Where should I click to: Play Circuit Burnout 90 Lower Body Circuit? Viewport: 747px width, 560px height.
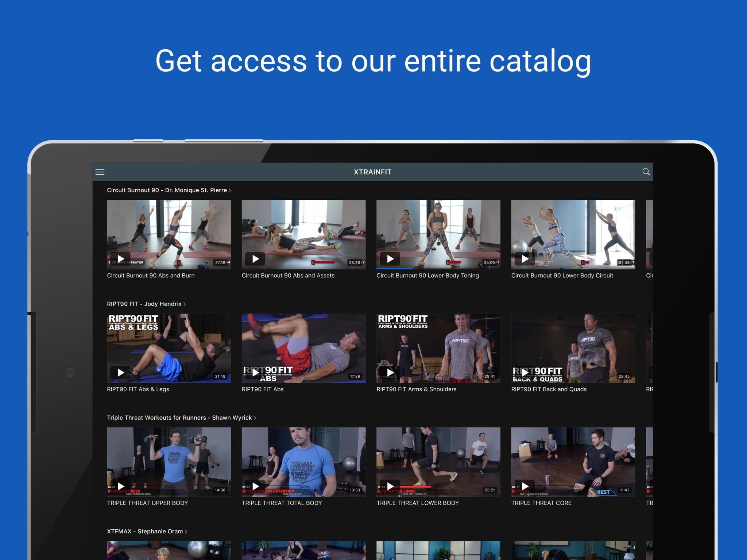pyautogui.click(x=525, y=259)
